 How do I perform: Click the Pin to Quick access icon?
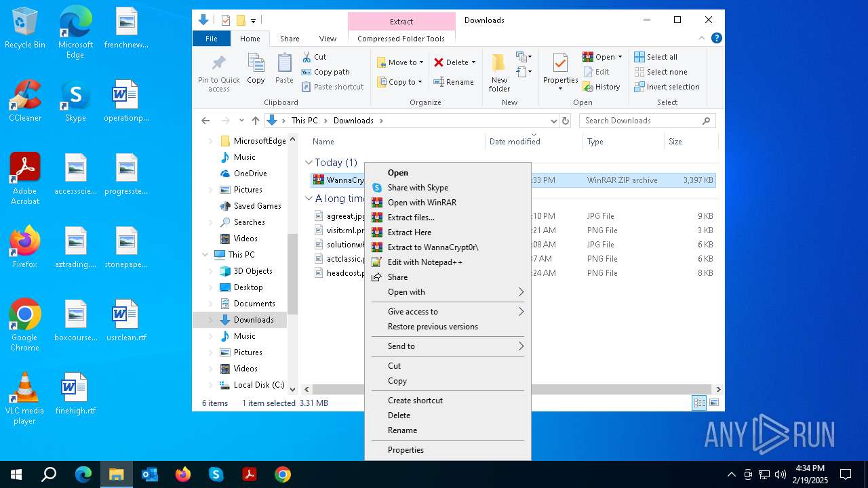point(218,64)
